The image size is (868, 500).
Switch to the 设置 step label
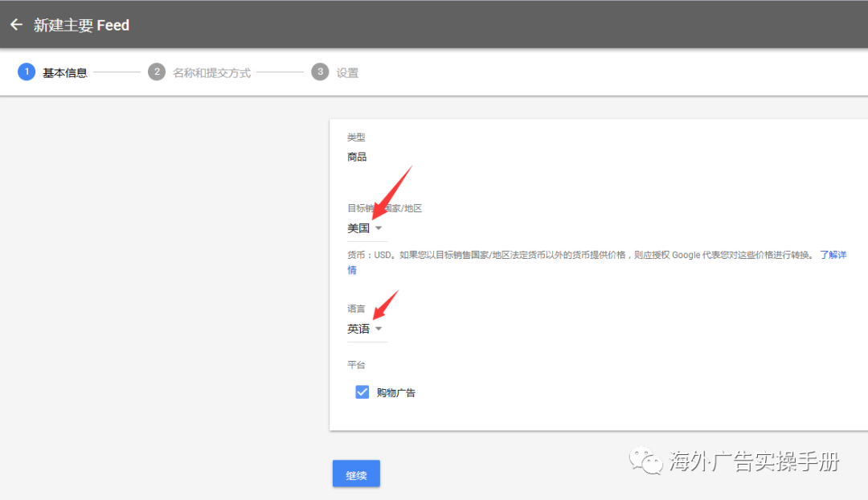point(347,73)
